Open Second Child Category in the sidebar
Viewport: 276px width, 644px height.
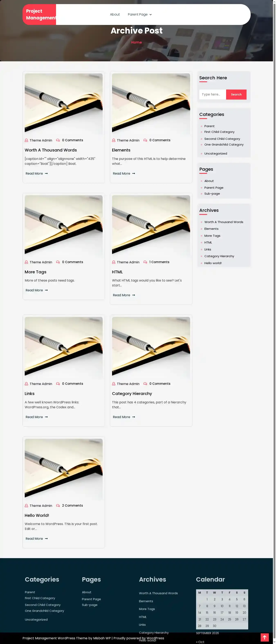click(222, 139)
